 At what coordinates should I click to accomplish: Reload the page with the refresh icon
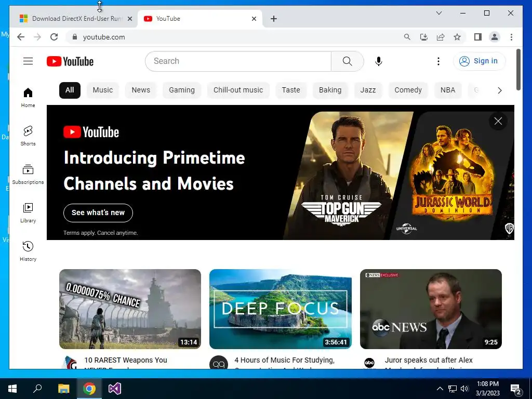pos(54,37)
